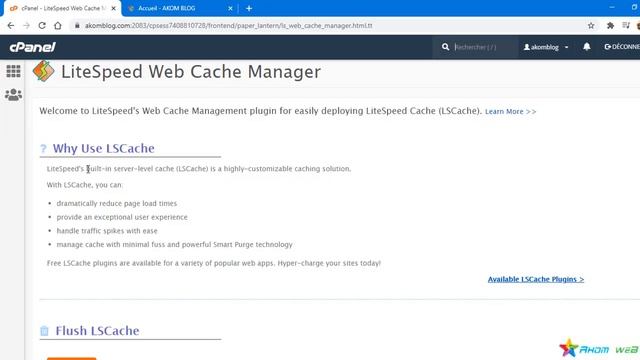The width and height of the screenshot is (640, 360).
Task: Open Available LSCache Plugins link
Action: (536, 279)
